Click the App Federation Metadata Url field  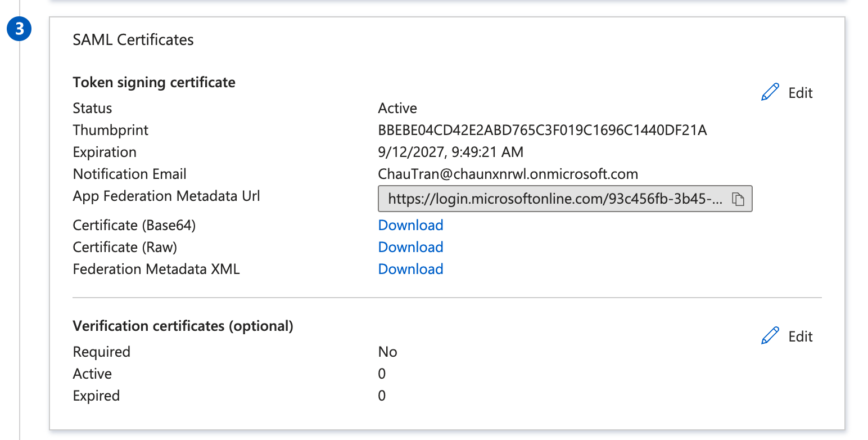point(557,198)
